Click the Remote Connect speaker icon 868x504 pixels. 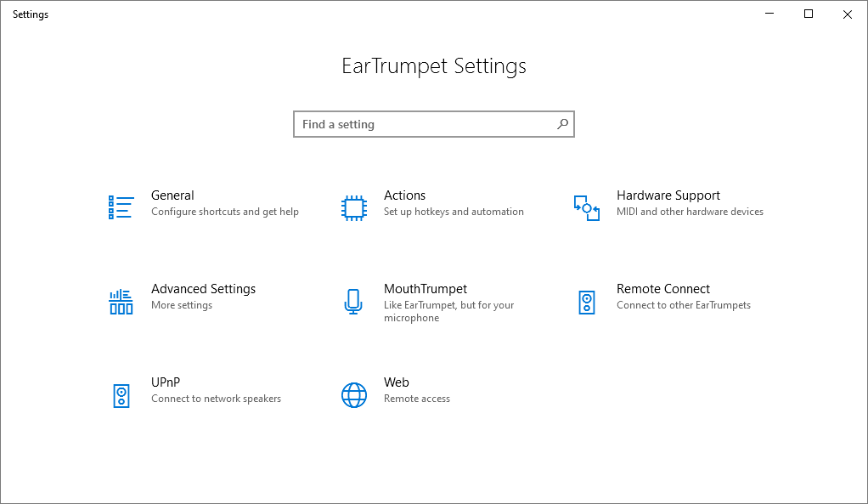[x=585, y=301]
